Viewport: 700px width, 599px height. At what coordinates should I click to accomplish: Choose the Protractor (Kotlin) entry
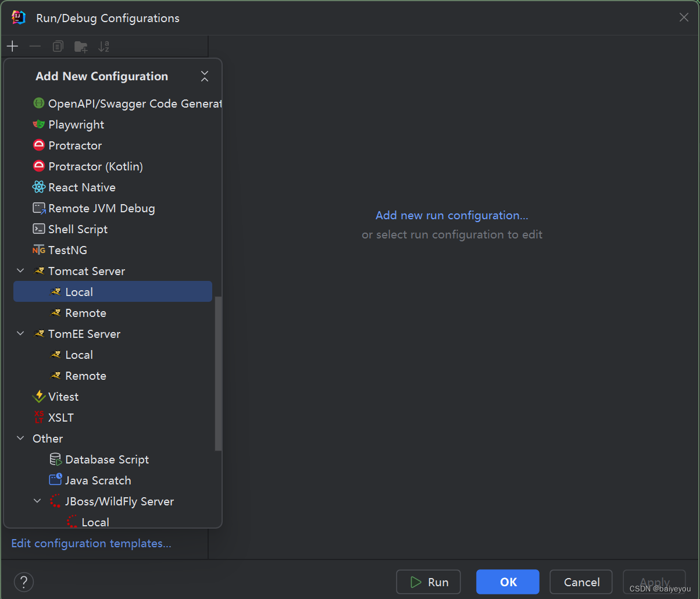click(x=113, y=166)
